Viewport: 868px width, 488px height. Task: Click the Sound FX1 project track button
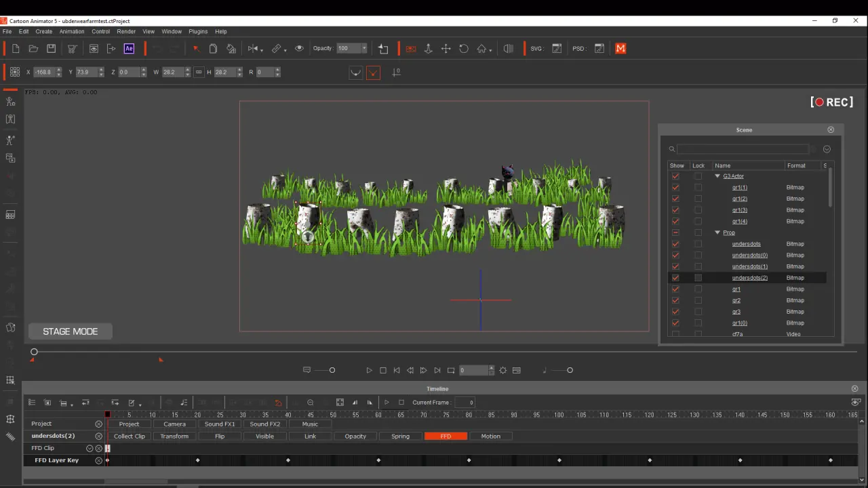[220, 424]
